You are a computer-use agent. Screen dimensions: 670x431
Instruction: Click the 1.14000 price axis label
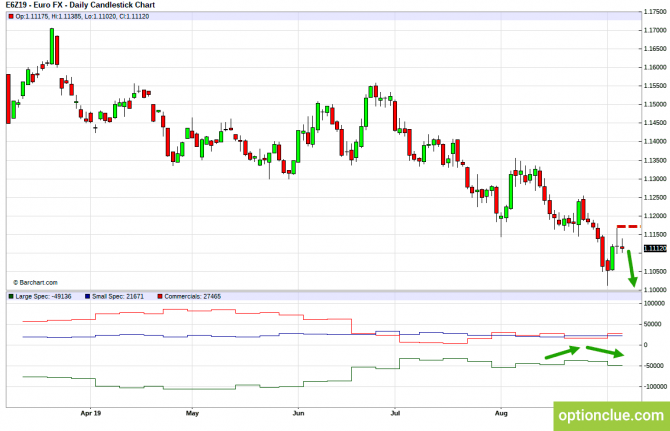tap(655, 141)
